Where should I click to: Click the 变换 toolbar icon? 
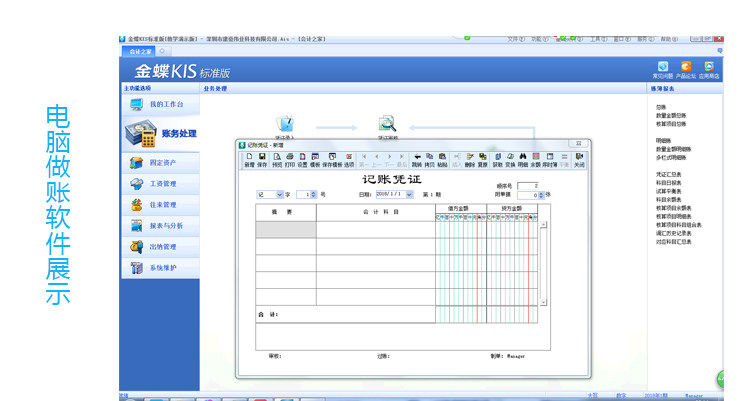(510, 160)
